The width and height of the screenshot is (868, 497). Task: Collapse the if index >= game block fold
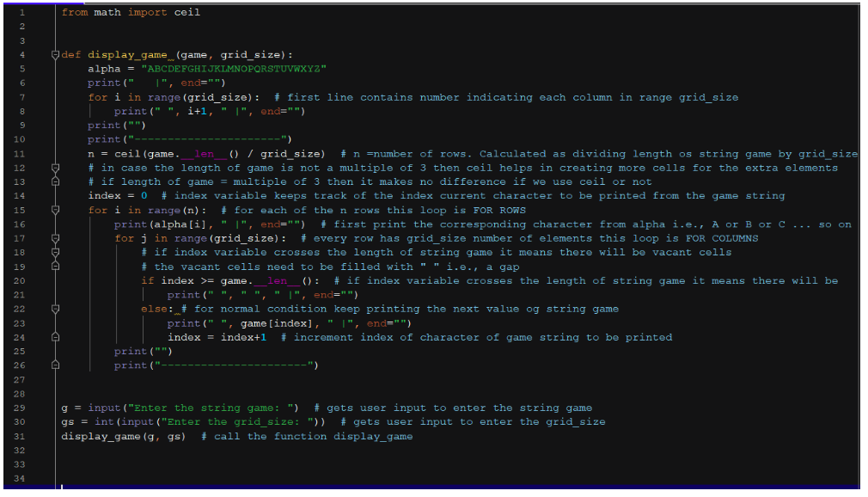54,279
